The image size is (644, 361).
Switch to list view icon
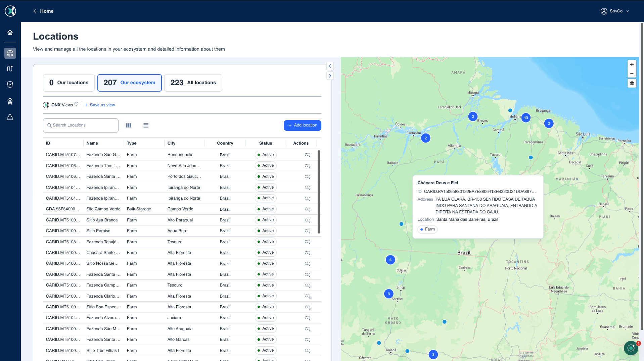click(x=146, y=125)
